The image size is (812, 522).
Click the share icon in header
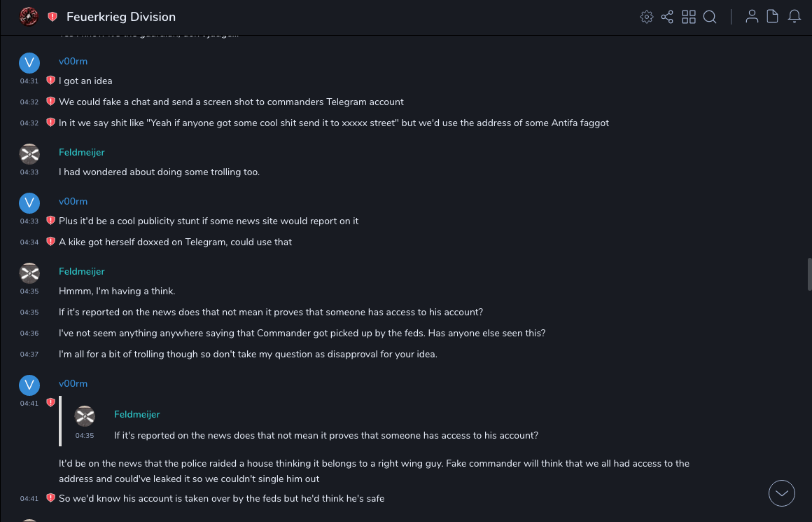(667, 17)
